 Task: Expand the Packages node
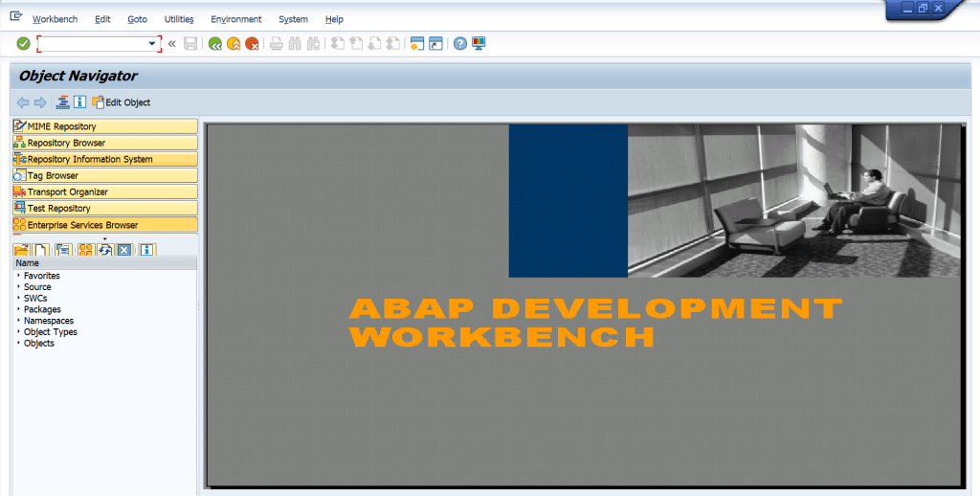(x=19, y=309)
